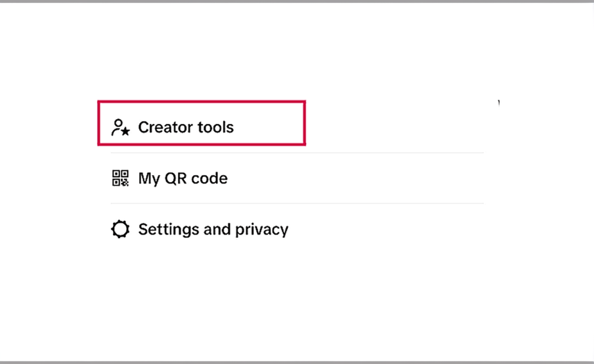Select the cog wheel settings icon
The image size is (594, 364).
click(x=120, y=229)
